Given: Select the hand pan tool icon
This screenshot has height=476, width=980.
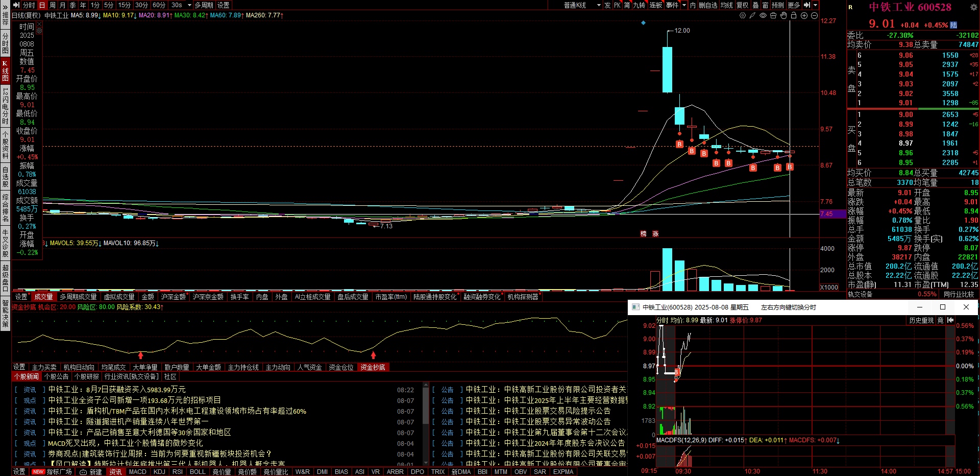Looking at the screenshot, I should 783,16.
